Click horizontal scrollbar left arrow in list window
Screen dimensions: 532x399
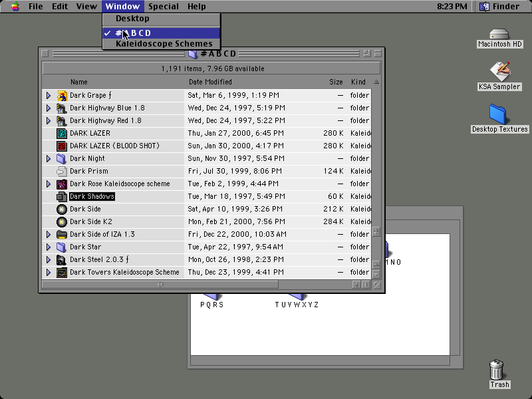356,285
